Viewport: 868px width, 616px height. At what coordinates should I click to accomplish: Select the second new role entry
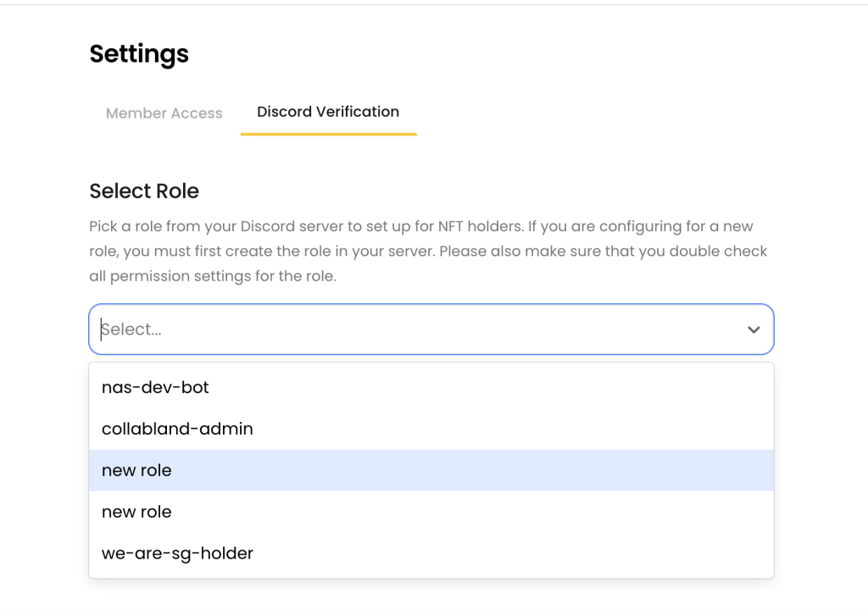(136, 512)
